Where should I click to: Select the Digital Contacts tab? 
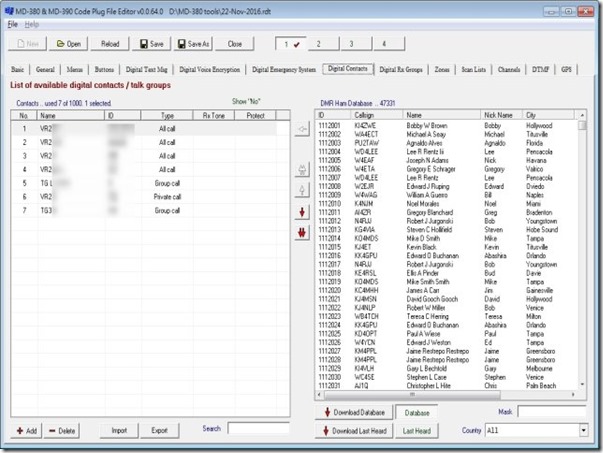click(x=348, y=69)
